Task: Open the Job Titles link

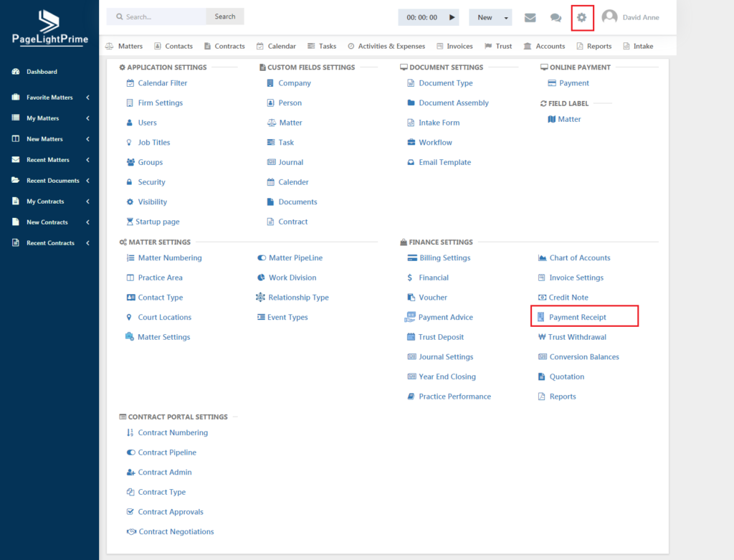Action: point(153,143)
